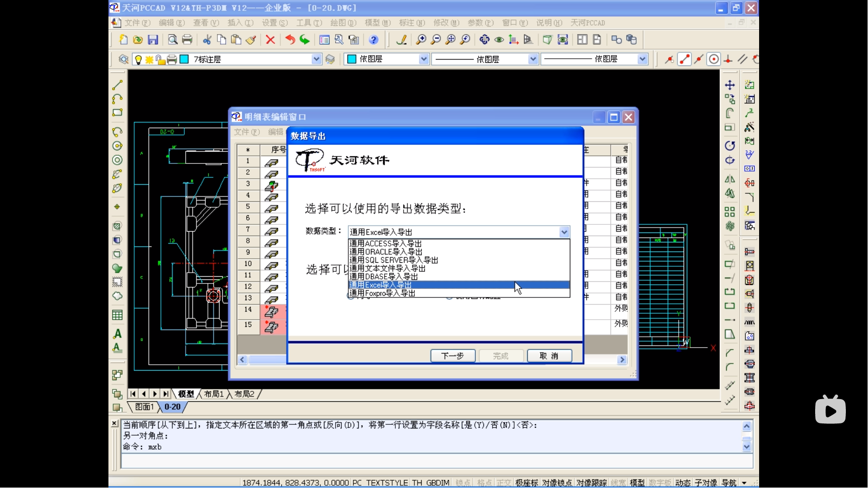Toggle 极坐标 in status bar
868x488 pixels.
(x=527, y=483)
